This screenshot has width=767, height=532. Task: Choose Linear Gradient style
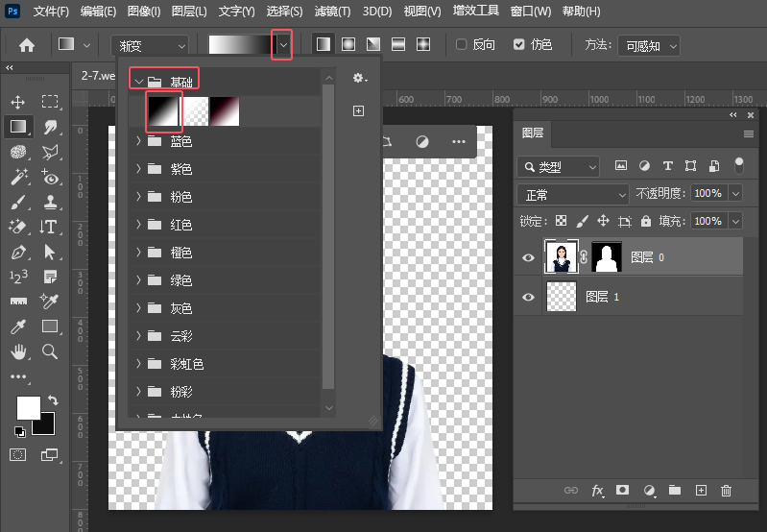pyautogui.click(x=324, y=44)
